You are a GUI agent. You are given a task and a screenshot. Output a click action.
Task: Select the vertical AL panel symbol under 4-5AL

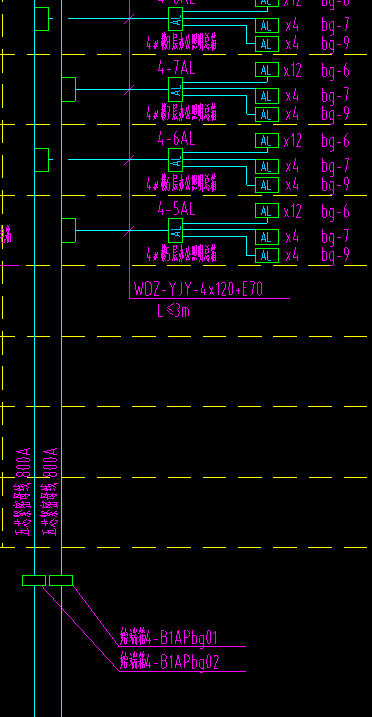click(x=175, y=230)
